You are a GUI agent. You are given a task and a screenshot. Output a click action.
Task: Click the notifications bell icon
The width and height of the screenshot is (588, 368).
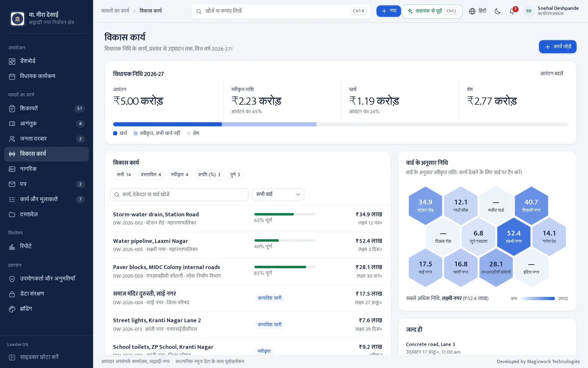pos(512,11)
